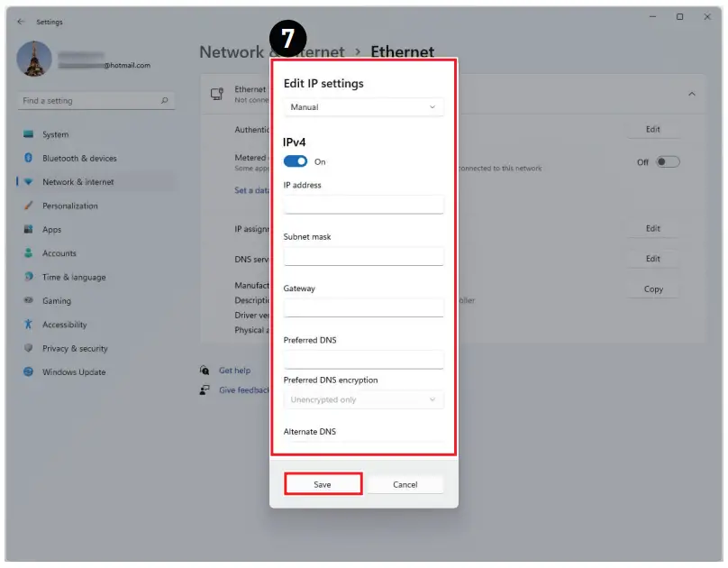Image resolution: width=728 pixels, height=568 pixels.
Task: Click the System sidebar icon
Action: coord(29,134)
